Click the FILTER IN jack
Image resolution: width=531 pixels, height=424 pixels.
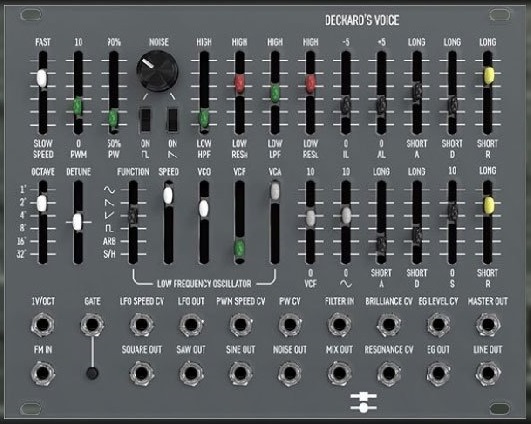(x=339, y=324)
